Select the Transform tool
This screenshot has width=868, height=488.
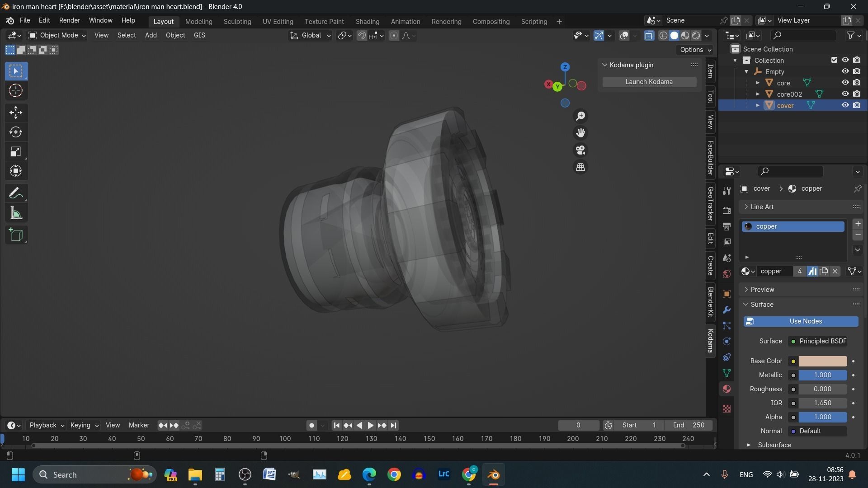(16, 171)
